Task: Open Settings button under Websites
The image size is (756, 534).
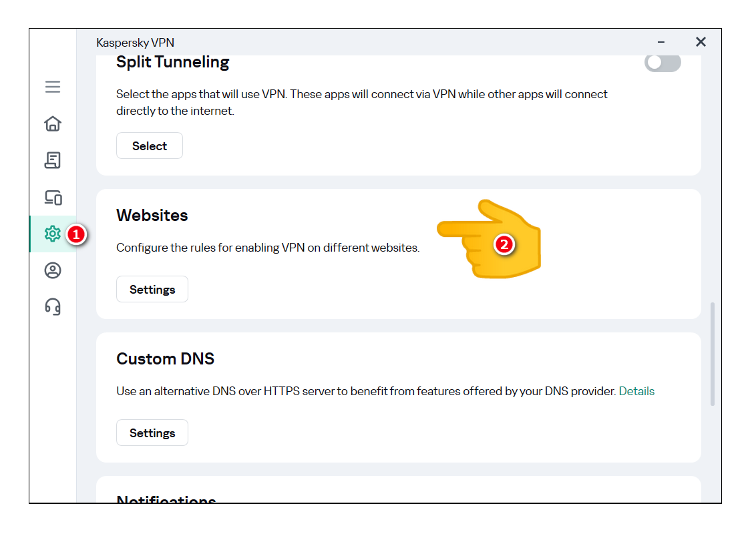Action: [x=152, y=289]
